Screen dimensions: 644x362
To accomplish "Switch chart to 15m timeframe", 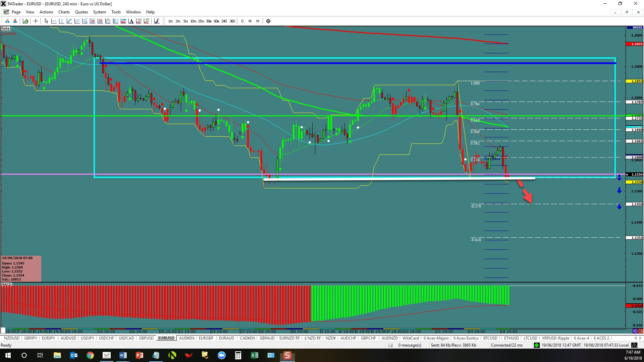I will click(201, 21).
